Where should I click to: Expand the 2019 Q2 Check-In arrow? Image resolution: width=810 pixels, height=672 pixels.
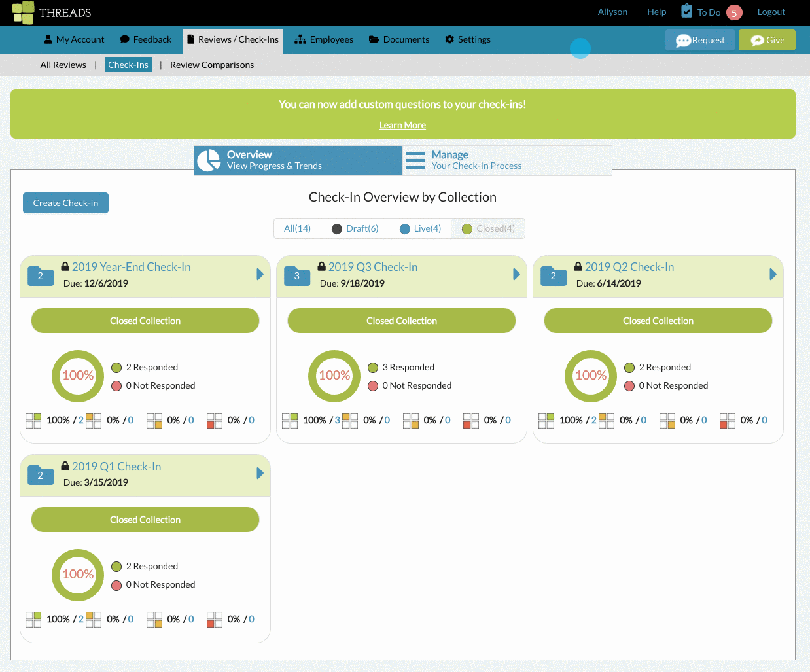point(773,274)
